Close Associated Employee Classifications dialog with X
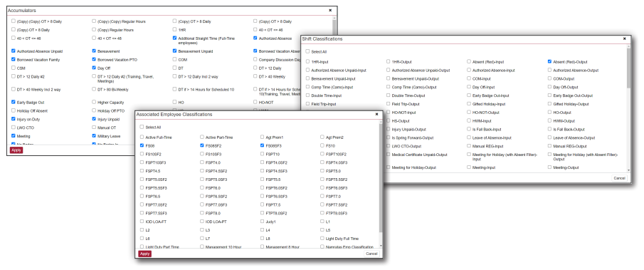The width and height of the screenshot is (644, 270). [376, 114]
